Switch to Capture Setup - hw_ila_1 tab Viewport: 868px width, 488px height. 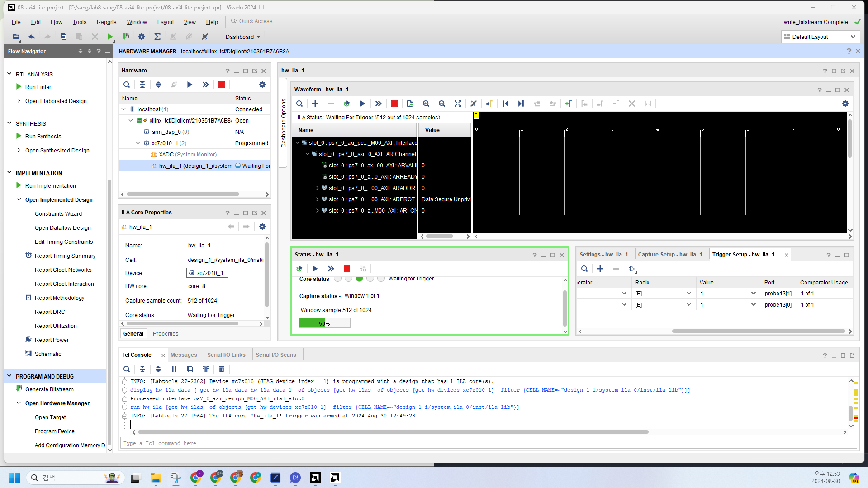(x=670, y=255)
